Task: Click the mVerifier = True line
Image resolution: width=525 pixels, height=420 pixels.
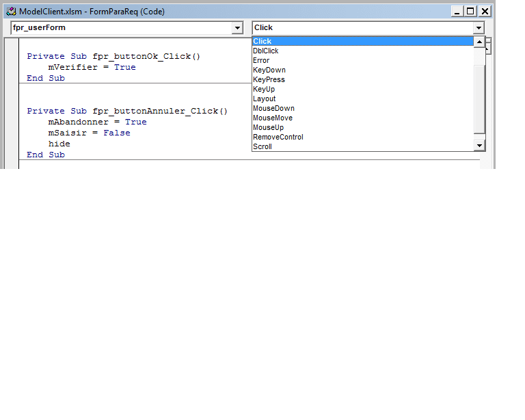Action: click(x=92, y=67)
